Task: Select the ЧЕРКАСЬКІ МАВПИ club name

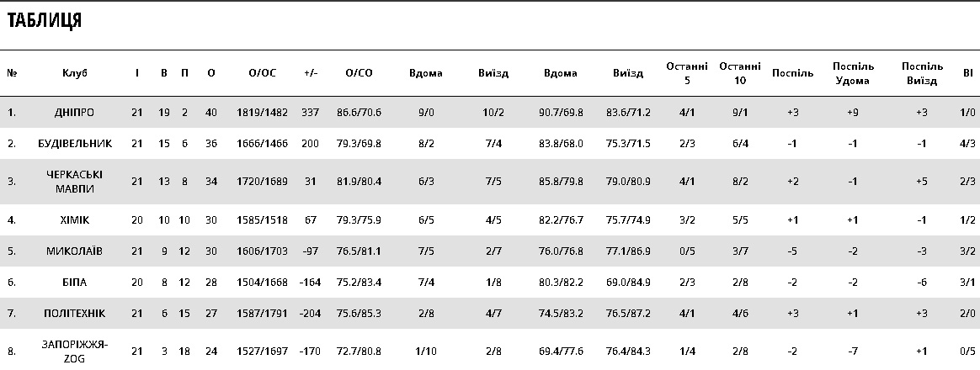Action: coord(74,182)
